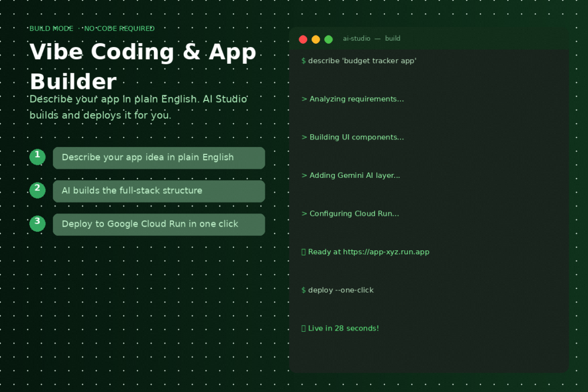Click the yellow traffic-light dot
Viewport: 588px width, 392px height.
pyautogui.click(x=316, y=39)
